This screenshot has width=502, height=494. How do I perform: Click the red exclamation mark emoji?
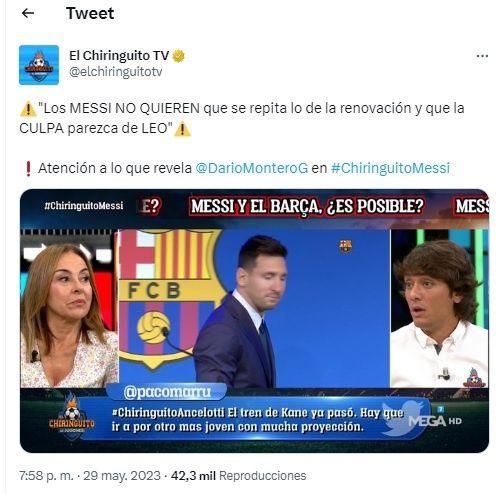[28, 168]
